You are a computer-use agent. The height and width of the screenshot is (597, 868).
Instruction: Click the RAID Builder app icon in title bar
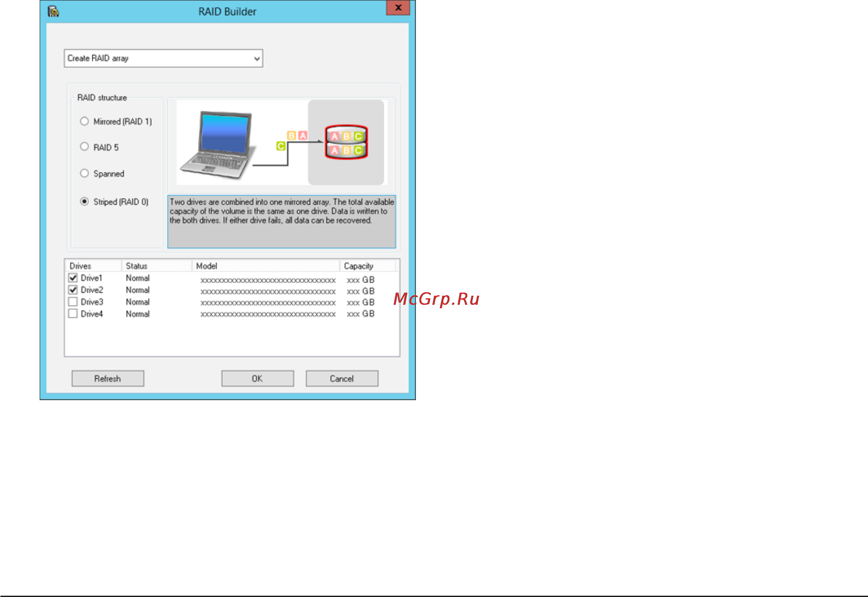tap(54, 11)
